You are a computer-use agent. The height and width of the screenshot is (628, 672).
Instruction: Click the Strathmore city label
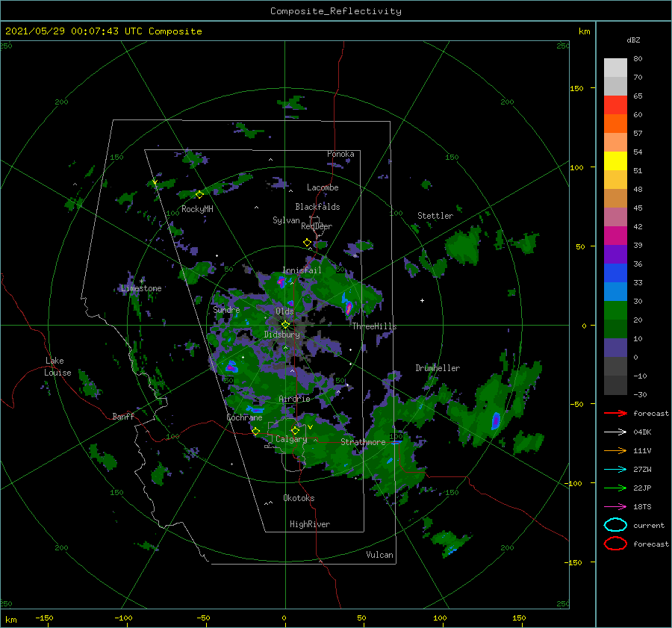pyautogui.click(x=363, y=442)
